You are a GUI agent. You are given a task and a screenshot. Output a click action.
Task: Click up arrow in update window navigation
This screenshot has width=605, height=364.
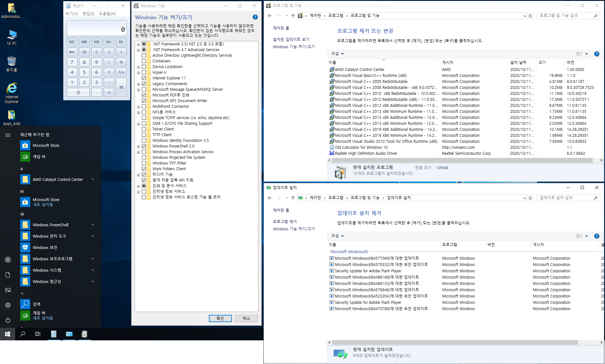pos(293,198)
